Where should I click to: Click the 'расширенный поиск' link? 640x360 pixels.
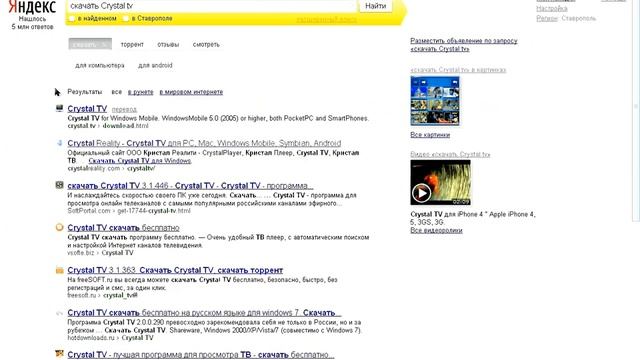pyautogui.click(x=326, y=19)
